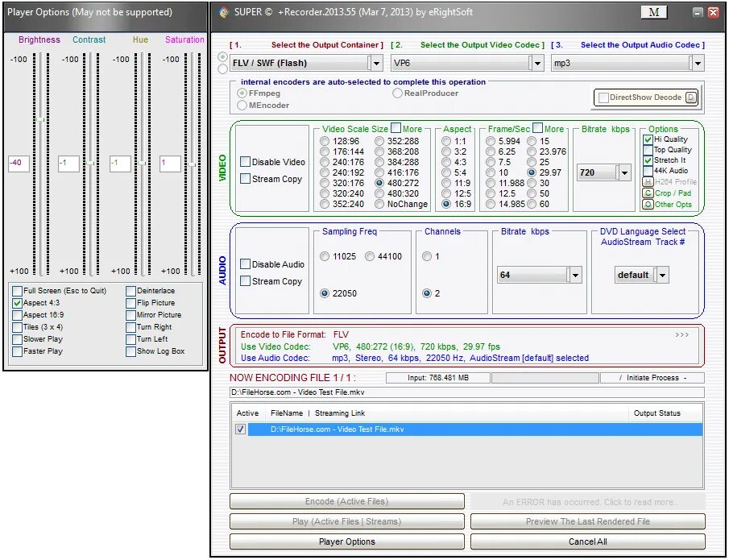Click the Contrast value field

pos(68,164)
